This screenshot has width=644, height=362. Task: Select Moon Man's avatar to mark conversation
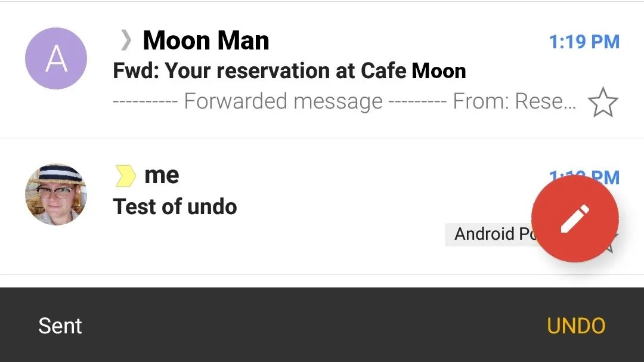[55, 58]
